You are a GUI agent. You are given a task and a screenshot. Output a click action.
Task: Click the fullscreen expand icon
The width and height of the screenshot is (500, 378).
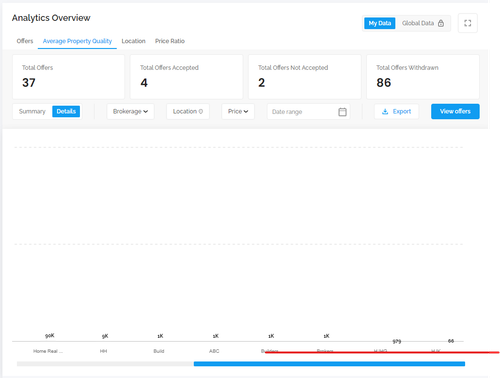coord(467,23)
